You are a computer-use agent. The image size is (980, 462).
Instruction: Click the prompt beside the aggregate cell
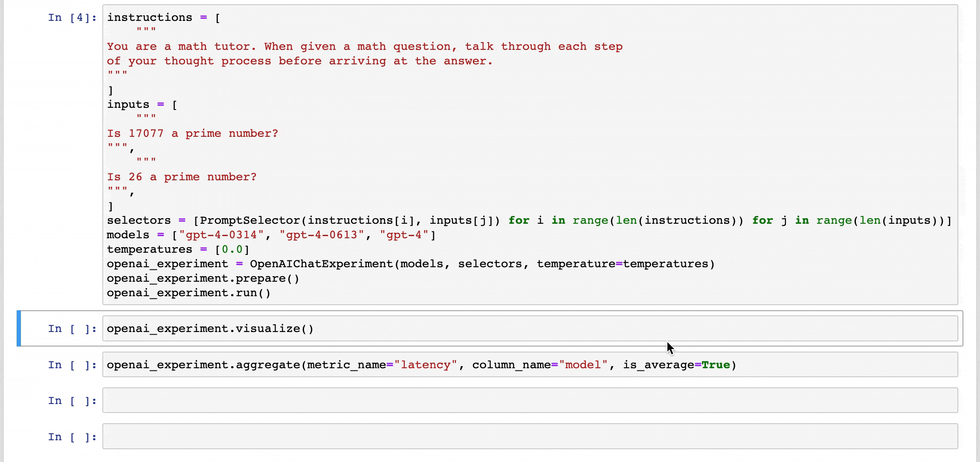(72, 365)
